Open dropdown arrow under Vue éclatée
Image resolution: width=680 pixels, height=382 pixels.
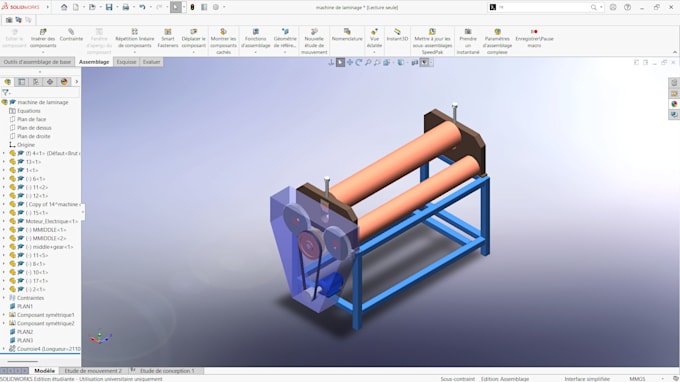(x=374, y=52)
